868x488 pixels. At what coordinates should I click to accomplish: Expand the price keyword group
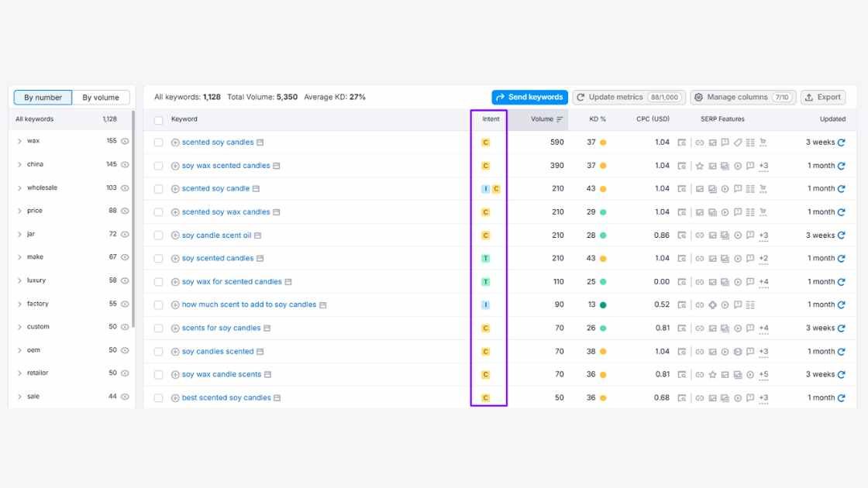click(19, 211)
